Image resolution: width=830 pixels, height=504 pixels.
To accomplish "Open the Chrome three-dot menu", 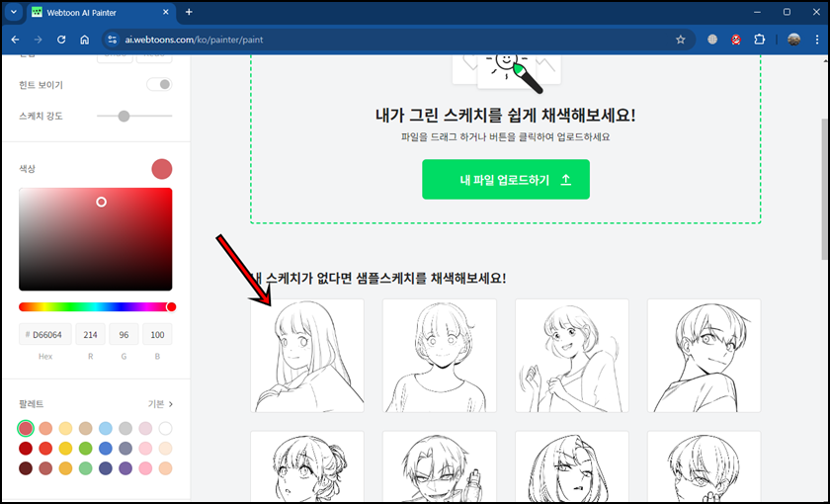I will pos(817,40).
